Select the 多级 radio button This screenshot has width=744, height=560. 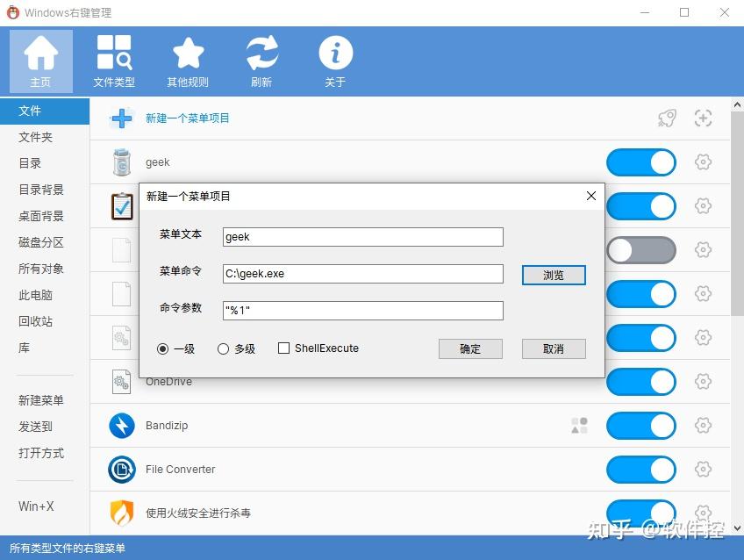pos(224,348)
